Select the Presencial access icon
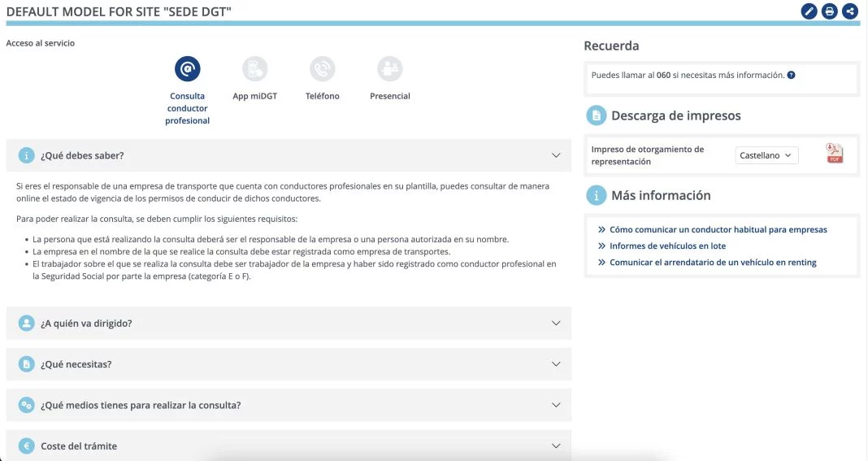The height and width of the screenshot is (461, 868). (390, 69)
